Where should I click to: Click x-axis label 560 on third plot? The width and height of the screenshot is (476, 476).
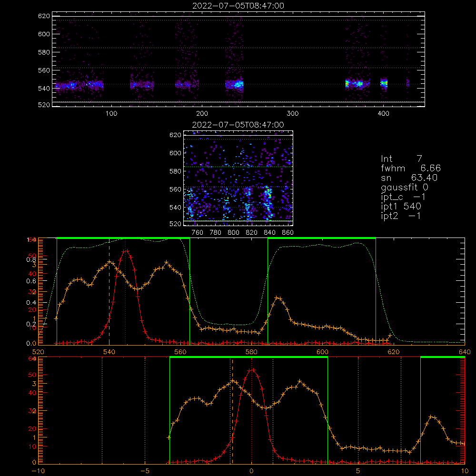(x=180, y=352)
